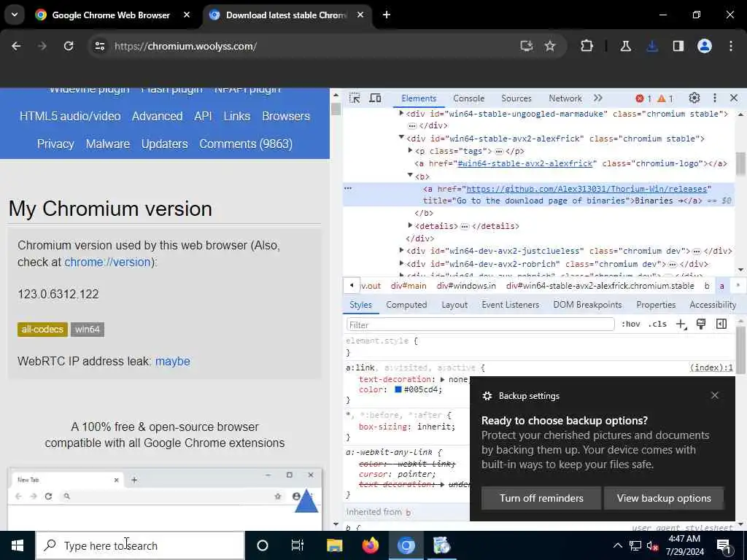
Task: Click the DevTools red error count
Action: (x=643, y=98)
